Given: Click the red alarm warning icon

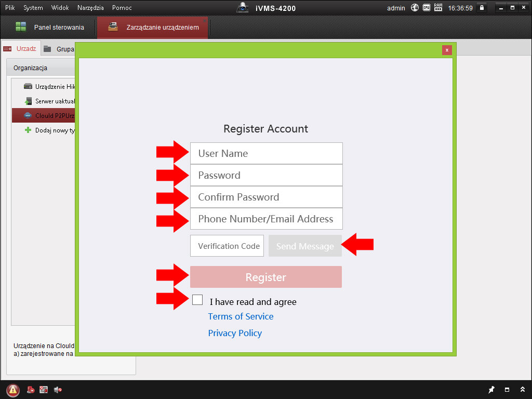Looking at the screenshot, I should (x=13, y=390).
